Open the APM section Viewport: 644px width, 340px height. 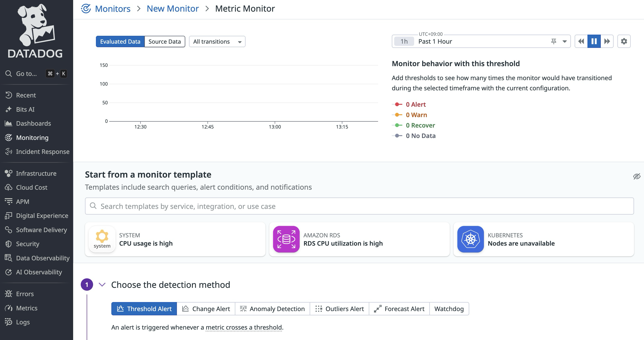pos(23,202)
